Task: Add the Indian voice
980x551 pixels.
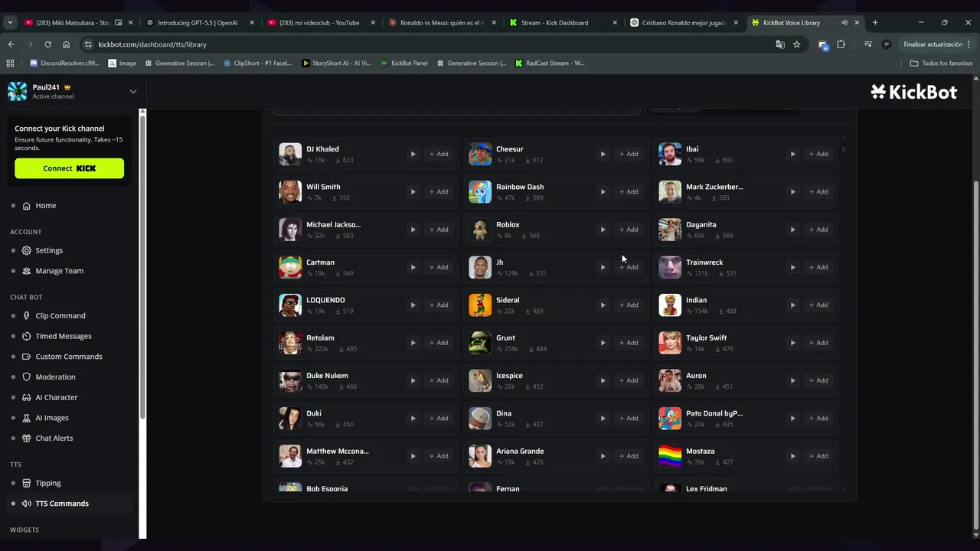Action: click(x=818, y=305)
